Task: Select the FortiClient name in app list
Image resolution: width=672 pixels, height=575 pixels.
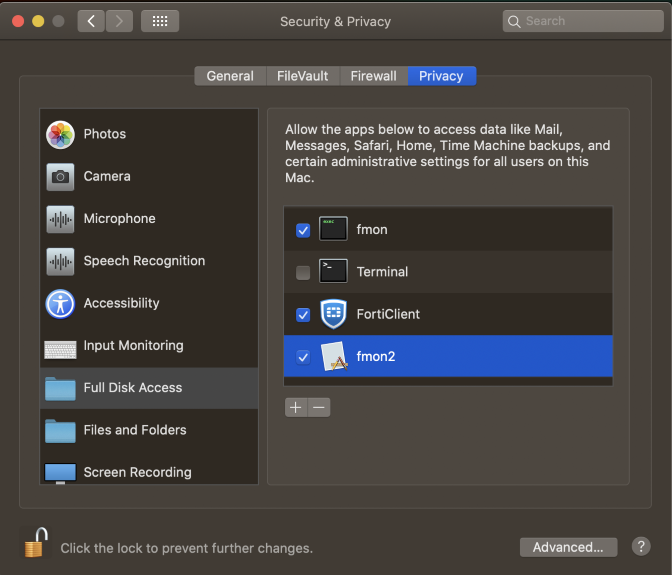Action: click(x=388, y=314)
